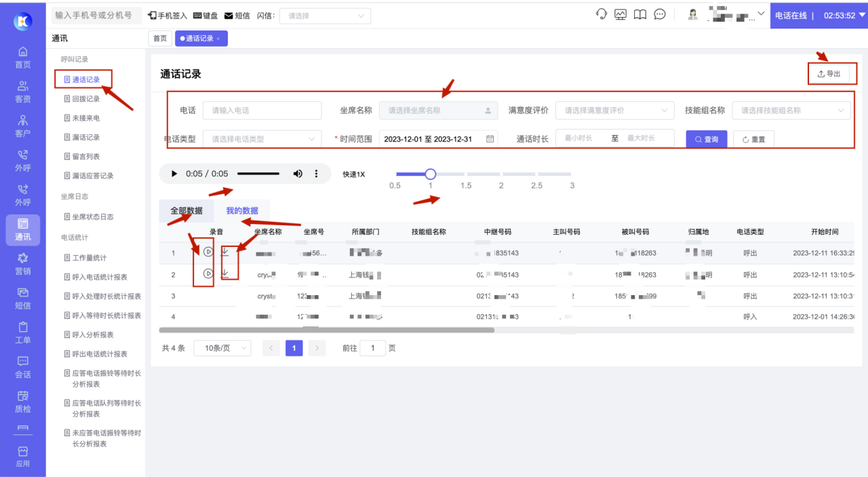This screenshot has width=868, height=477.
Task: Switch to 全部数据 tab
Action: [186, 211]
